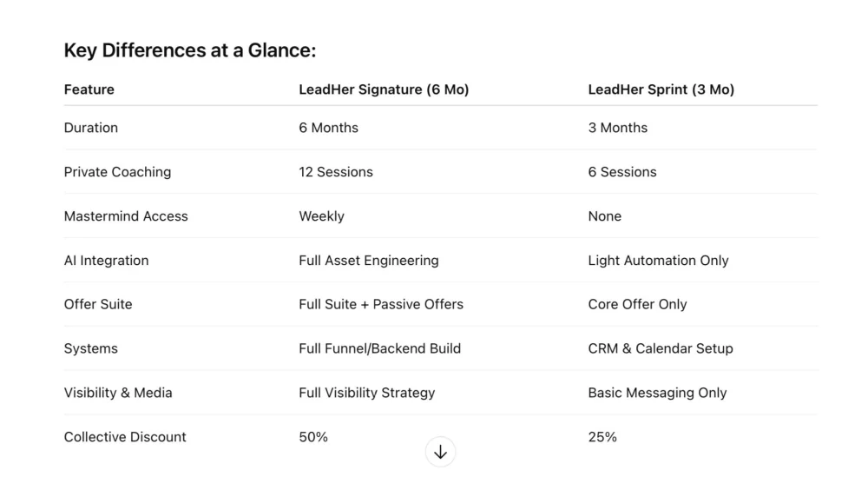
Task: Select the 'Full Suite + Passive Offers' cell
Action: point(381,304)
